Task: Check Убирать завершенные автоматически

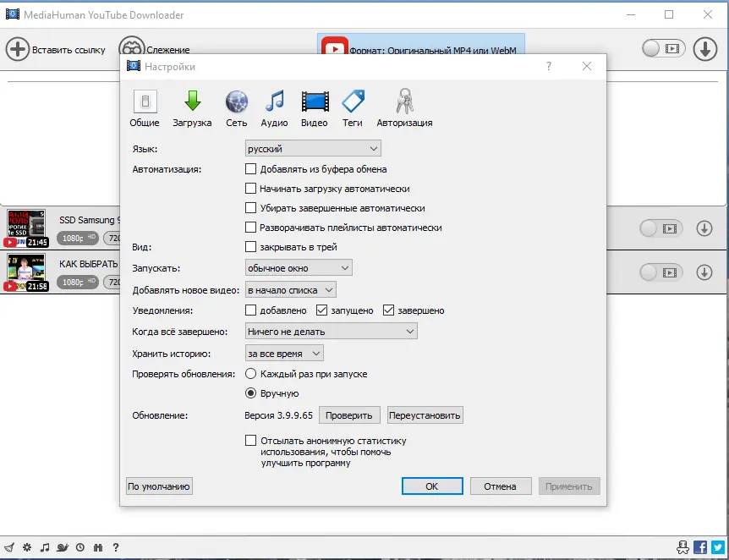Action: click(x=250, y=208)
